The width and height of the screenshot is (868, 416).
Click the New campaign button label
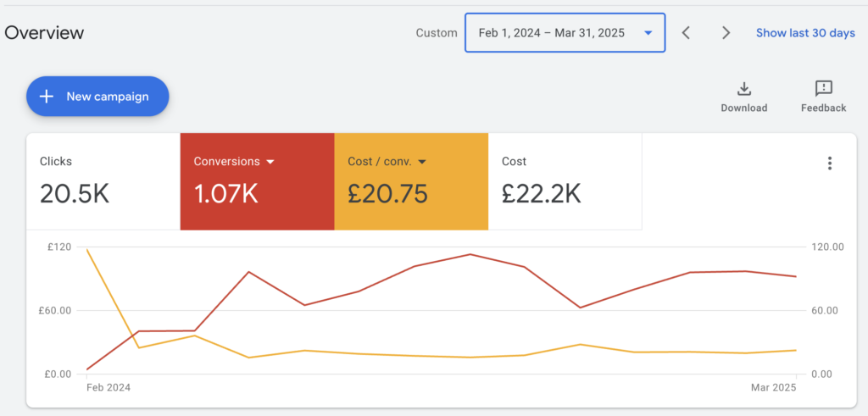(108, 97)
